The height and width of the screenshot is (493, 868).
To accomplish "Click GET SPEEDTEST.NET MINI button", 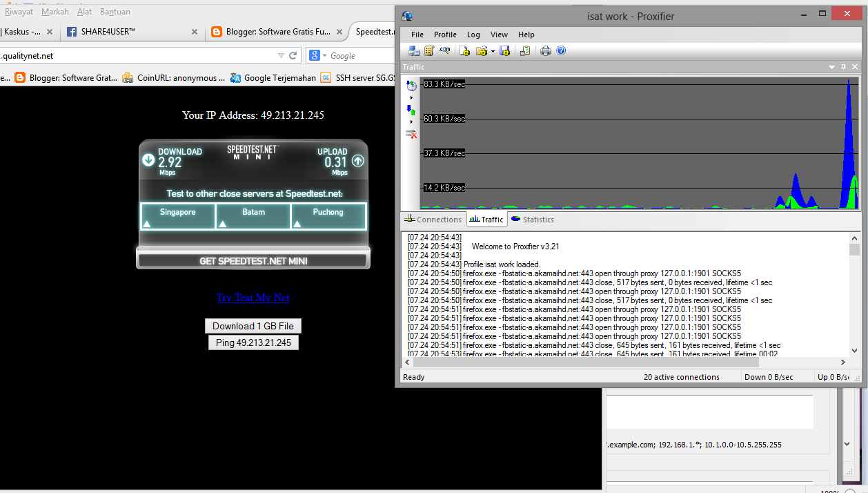I will click(253, 261).
